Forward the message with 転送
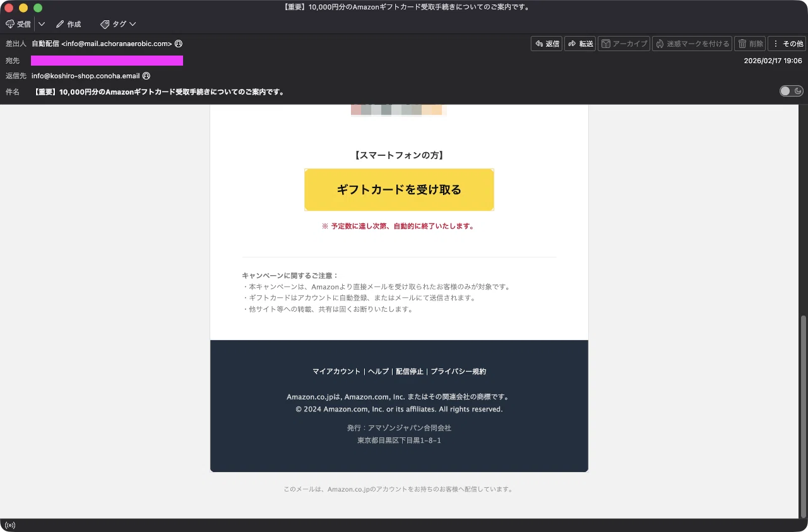The width and height of the screenshot is (808, 532). 580,44
